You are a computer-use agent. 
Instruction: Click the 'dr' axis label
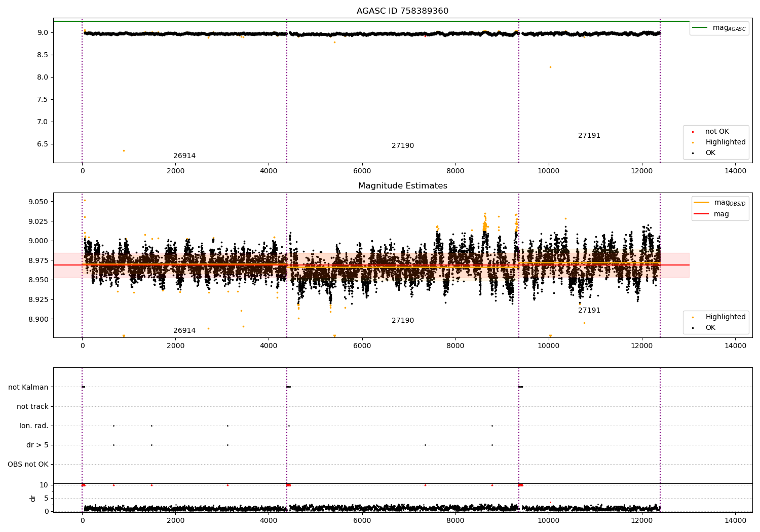[33, 498]
